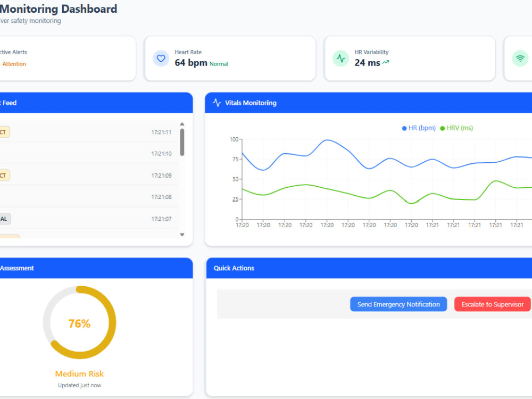Click the HR Variability card label
Viewport: 532px width, 399px height.
coord(371,52)
